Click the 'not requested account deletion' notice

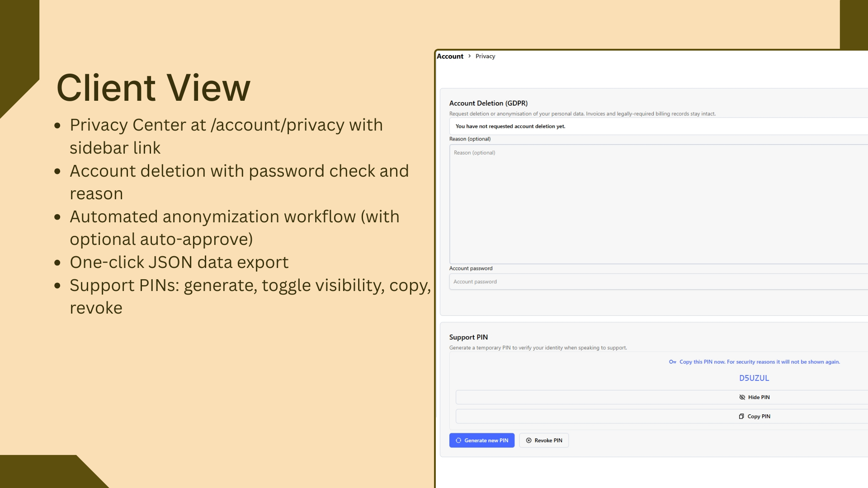click(x=510, y=127)
